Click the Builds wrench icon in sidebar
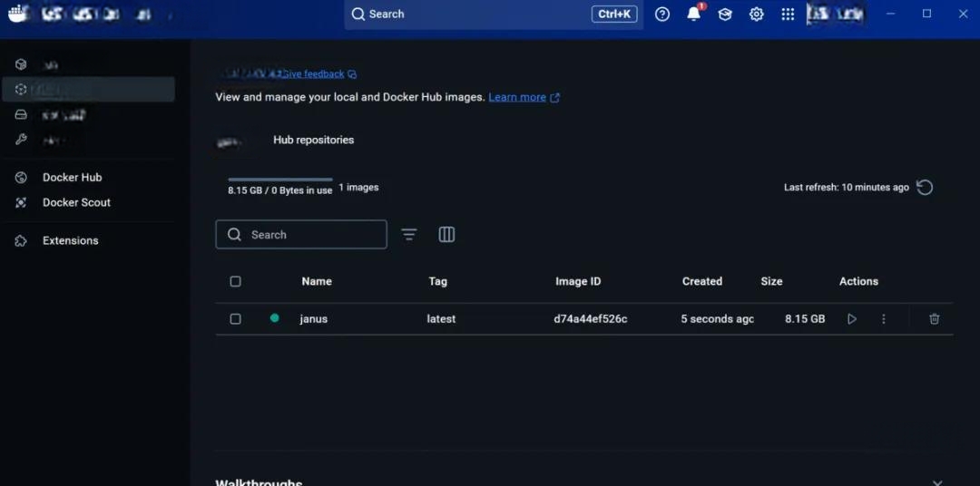Image resolution: width=980 pixels, height=486 pixels. [x=21, y=140]
